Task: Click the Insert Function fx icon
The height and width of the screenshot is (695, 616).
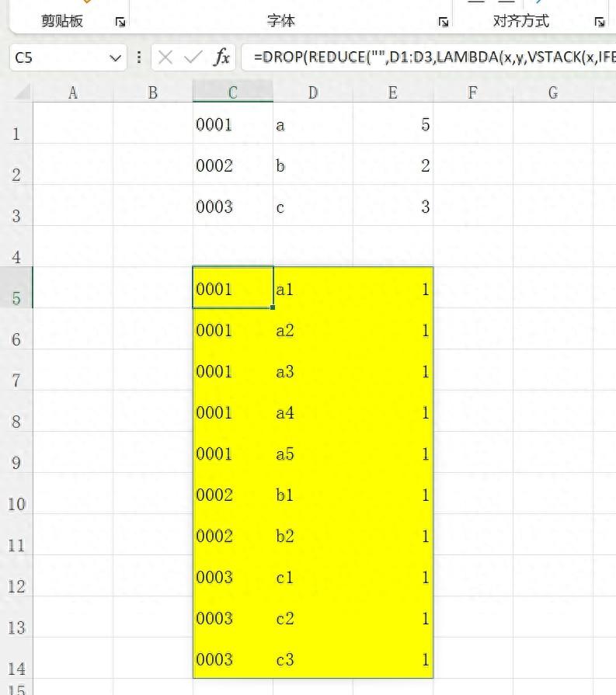Action: 221,57
